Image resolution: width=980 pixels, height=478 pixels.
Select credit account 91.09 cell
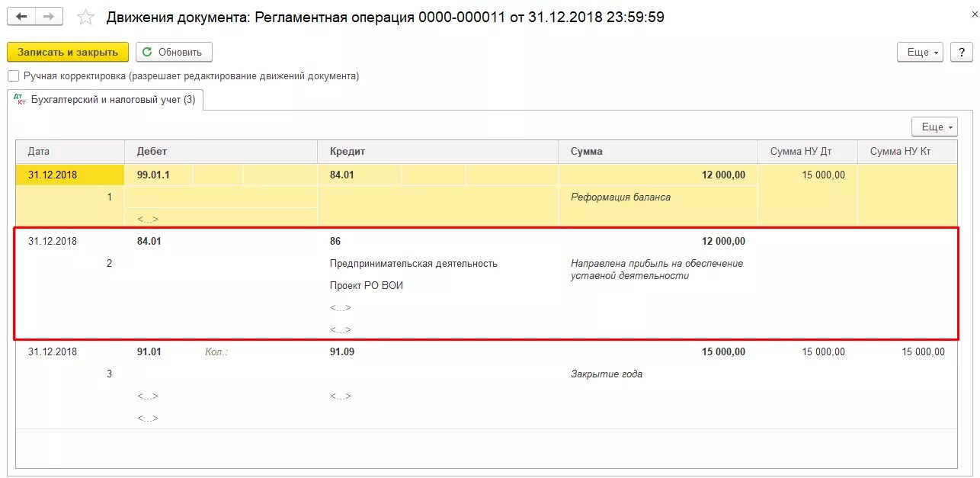[x=342, y=351]
